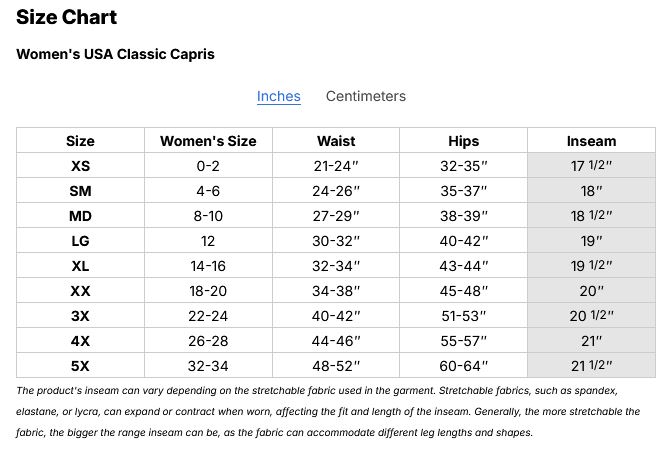Switch to the Centimeters tab

click(366, 97)
